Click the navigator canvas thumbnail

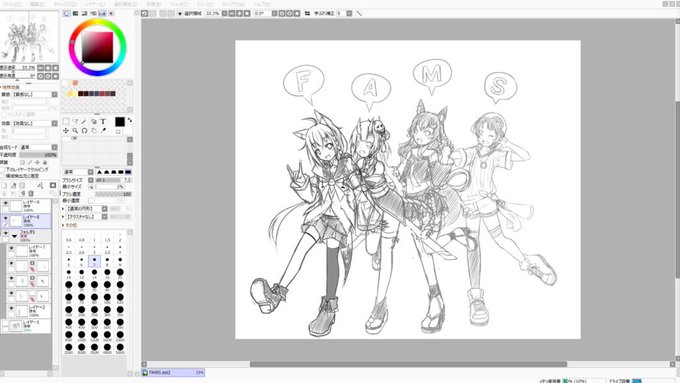coord(29,36)
